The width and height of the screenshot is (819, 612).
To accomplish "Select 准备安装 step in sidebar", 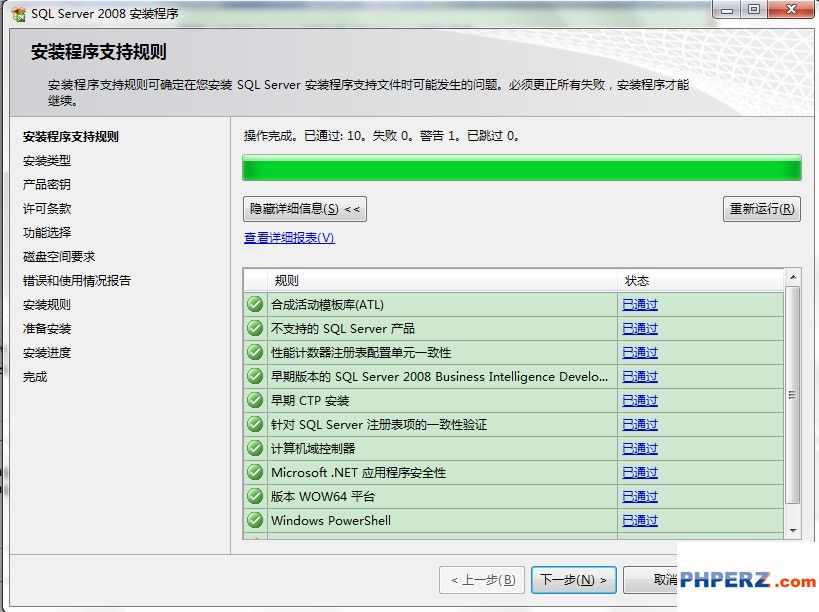I will (47, 329).
